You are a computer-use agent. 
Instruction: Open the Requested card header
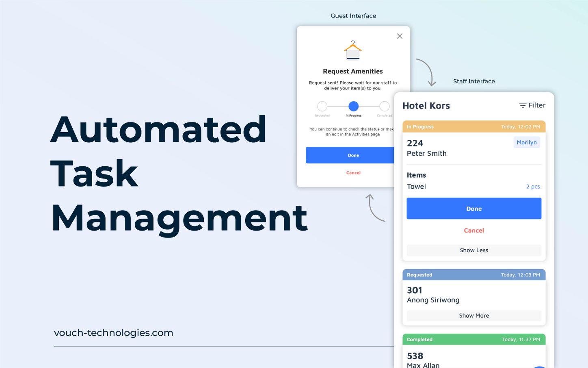point(474,275)
